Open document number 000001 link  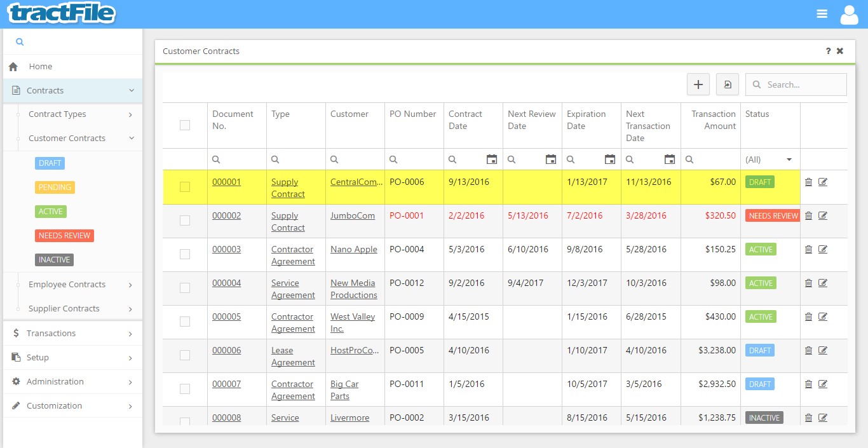click(x=226, y=182)
